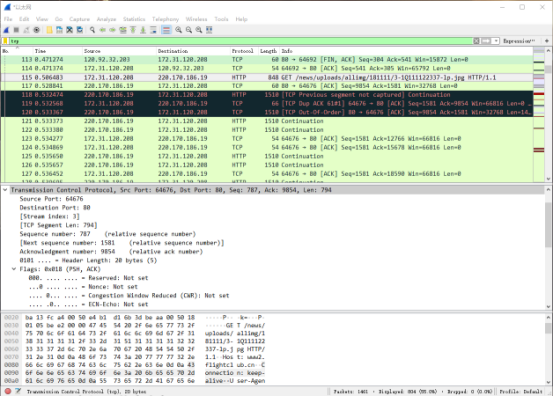553x397 pixels.
Task: Open capture options dialog
Action: [x=37, y=30]
